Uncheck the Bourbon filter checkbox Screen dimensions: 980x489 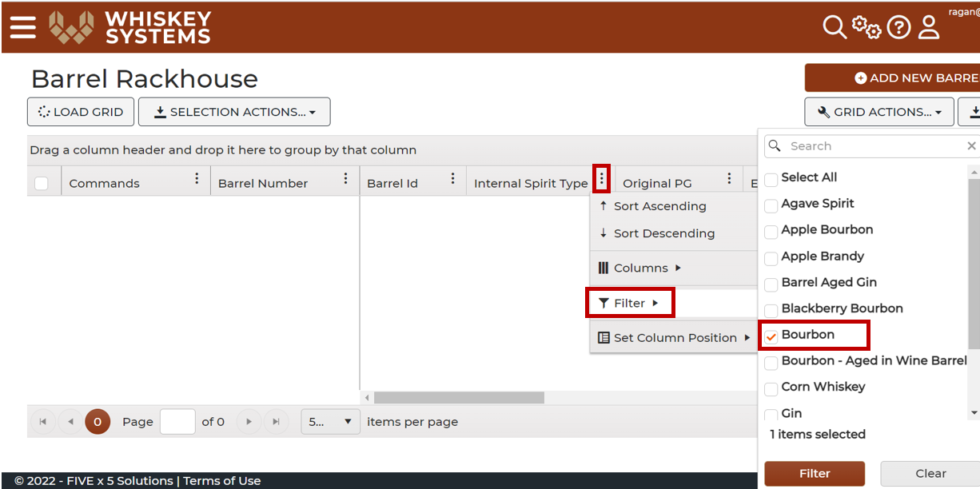[x=771, y=336]
